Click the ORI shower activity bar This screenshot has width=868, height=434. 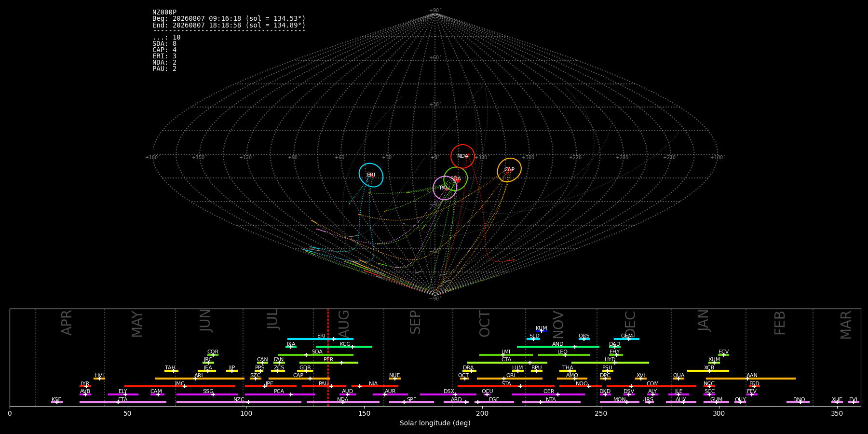point(510,379)
